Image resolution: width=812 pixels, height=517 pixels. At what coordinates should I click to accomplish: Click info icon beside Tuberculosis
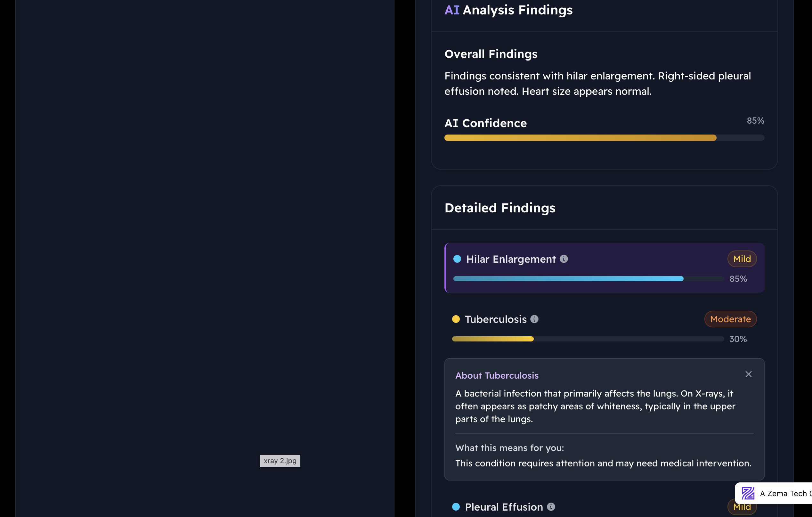534,319
